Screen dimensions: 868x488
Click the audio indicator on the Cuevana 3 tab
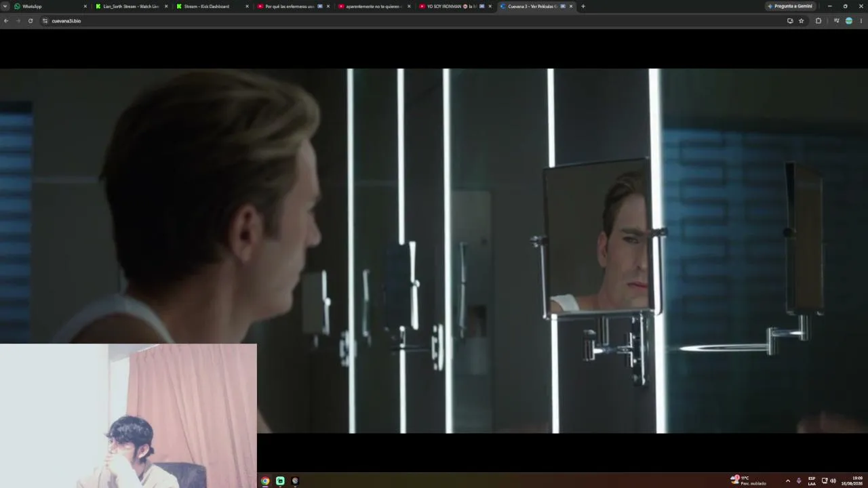[563, 6]
